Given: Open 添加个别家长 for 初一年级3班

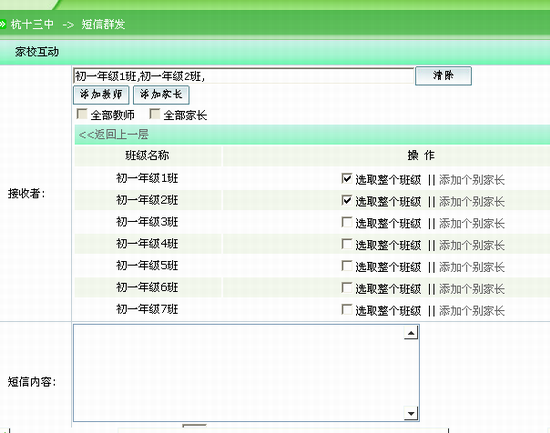Looking at the screenshot, I should point(472,224).
